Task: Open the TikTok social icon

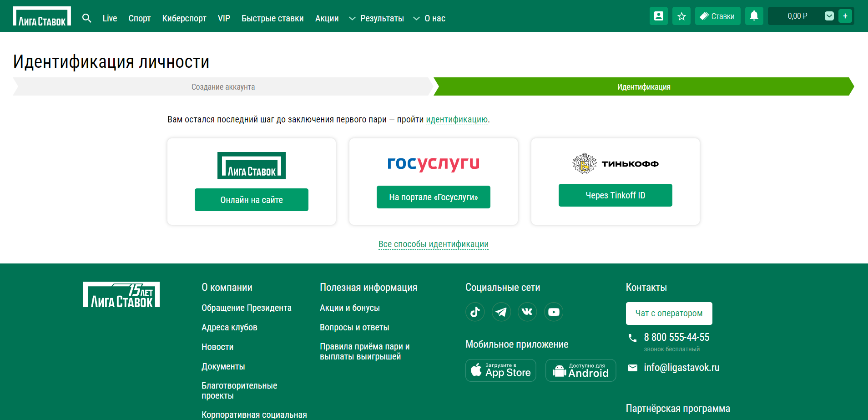Action: (x=475, y=312)
